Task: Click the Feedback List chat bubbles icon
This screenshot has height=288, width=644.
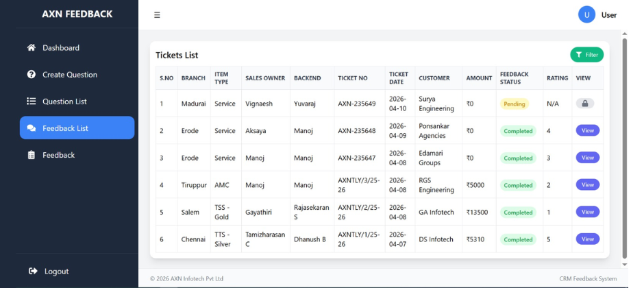Action: 31,128
